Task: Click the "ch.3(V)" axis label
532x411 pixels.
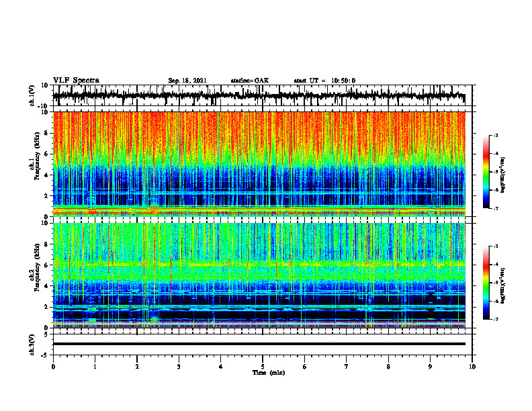Action: pyautogui.click(x=32, y=345)
